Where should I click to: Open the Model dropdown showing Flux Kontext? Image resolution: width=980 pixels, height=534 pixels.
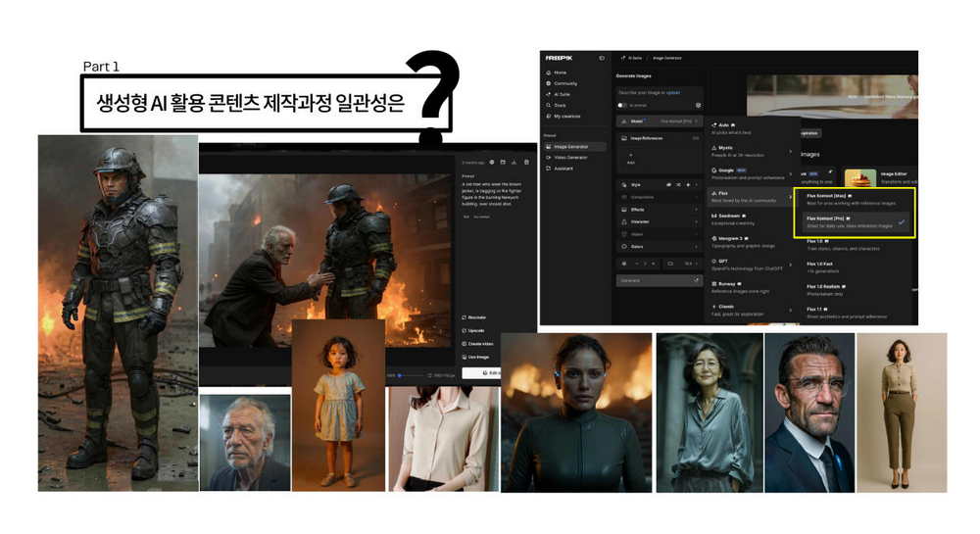click(x=660, y=121)
